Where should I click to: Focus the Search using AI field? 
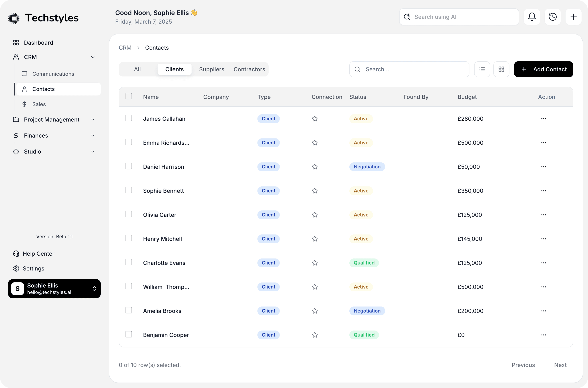click(459, 17)
